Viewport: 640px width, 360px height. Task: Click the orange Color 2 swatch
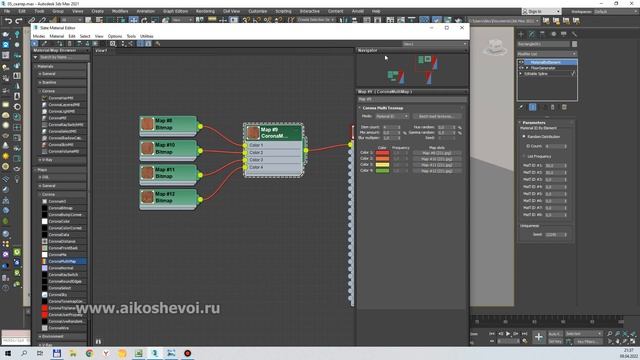click(x=382, y=159)
